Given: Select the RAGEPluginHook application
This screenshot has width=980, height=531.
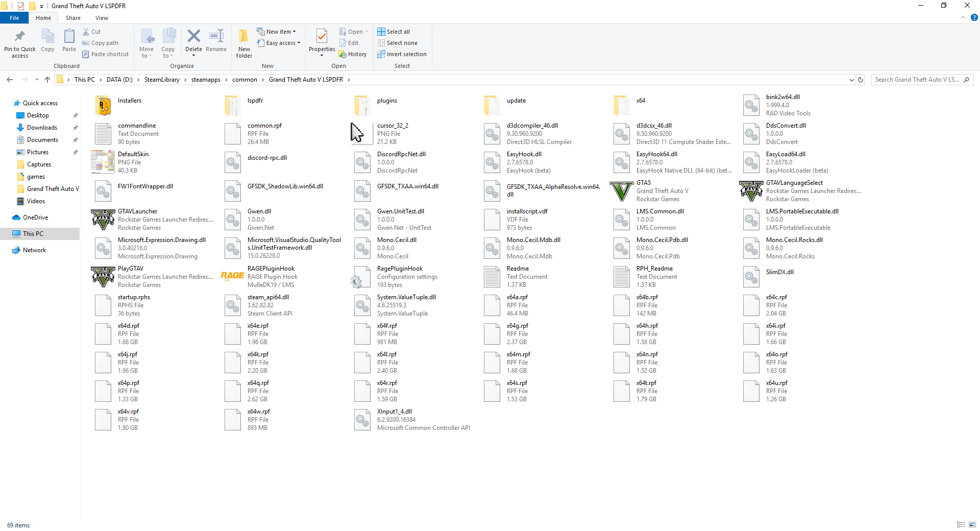Looking at the screenshot, I should pyautogui.click(x=232, y=277).
